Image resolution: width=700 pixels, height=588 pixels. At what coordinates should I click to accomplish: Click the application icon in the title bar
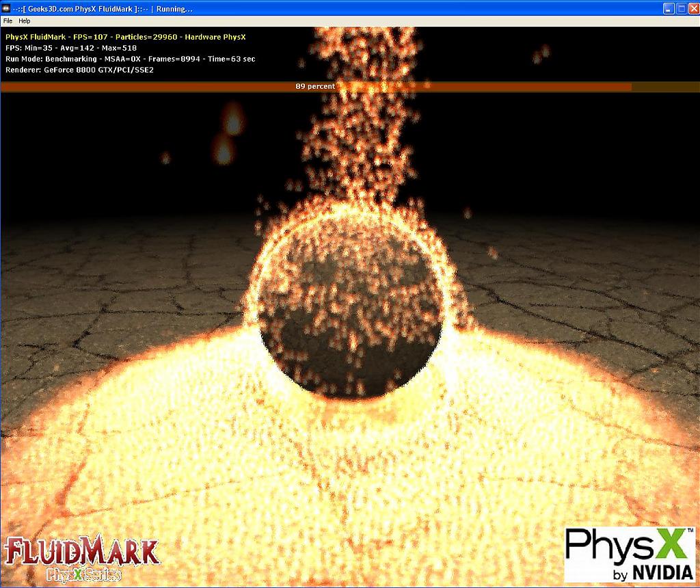click(6, 8)
